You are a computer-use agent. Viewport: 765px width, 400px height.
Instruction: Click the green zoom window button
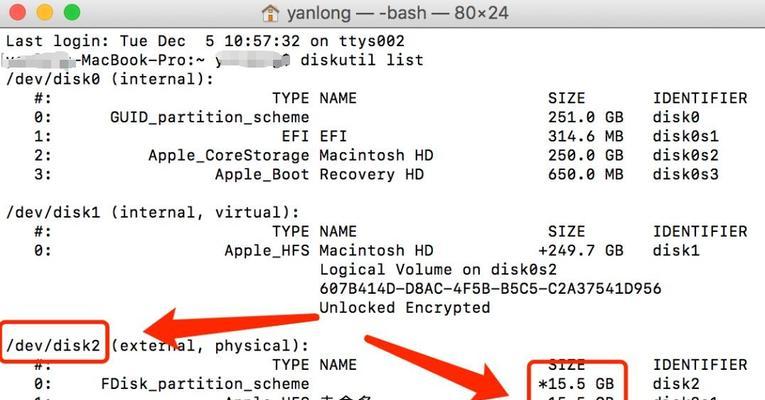click(72, 13)
